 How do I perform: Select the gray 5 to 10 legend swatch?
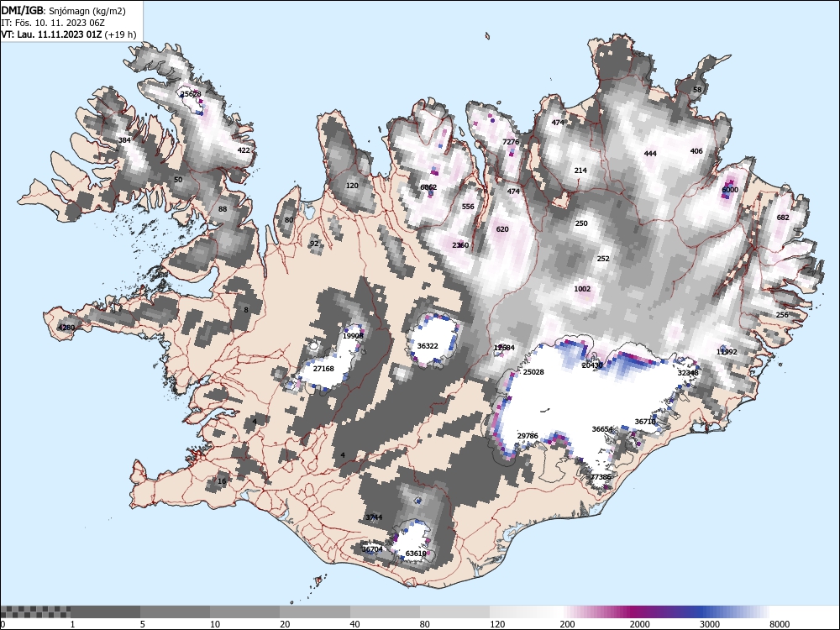coord(176,612)
